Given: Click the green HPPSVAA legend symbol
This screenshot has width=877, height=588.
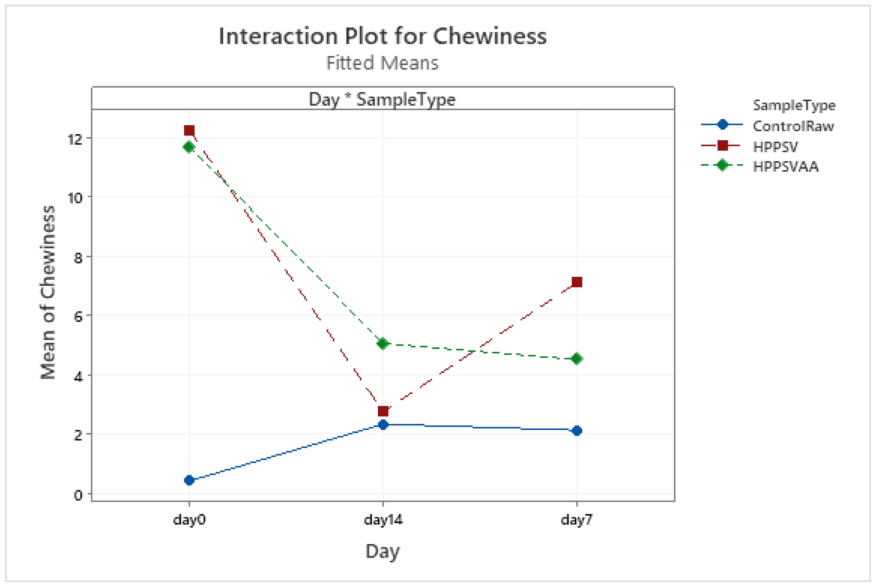Looking at the screenshot, I should [722, 165].
